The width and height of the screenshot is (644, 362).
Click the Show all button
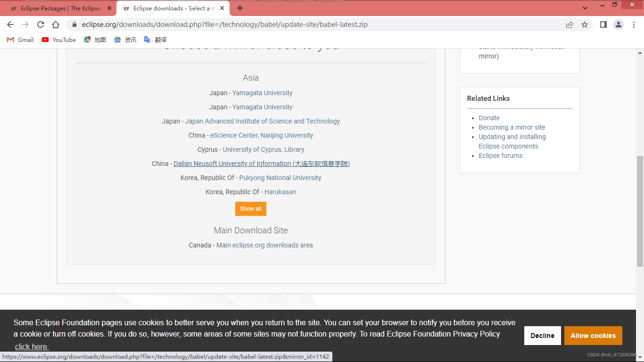tap(251, 209)
